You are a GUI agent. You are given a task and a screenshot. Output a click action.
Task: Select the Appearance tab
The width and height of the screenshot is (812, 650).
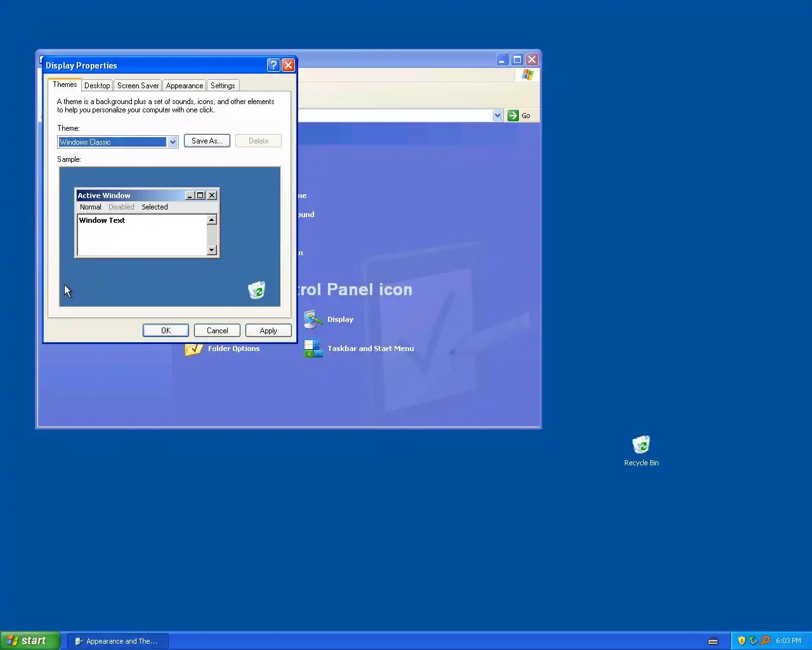pyautogui.click(x=185, y=86)
